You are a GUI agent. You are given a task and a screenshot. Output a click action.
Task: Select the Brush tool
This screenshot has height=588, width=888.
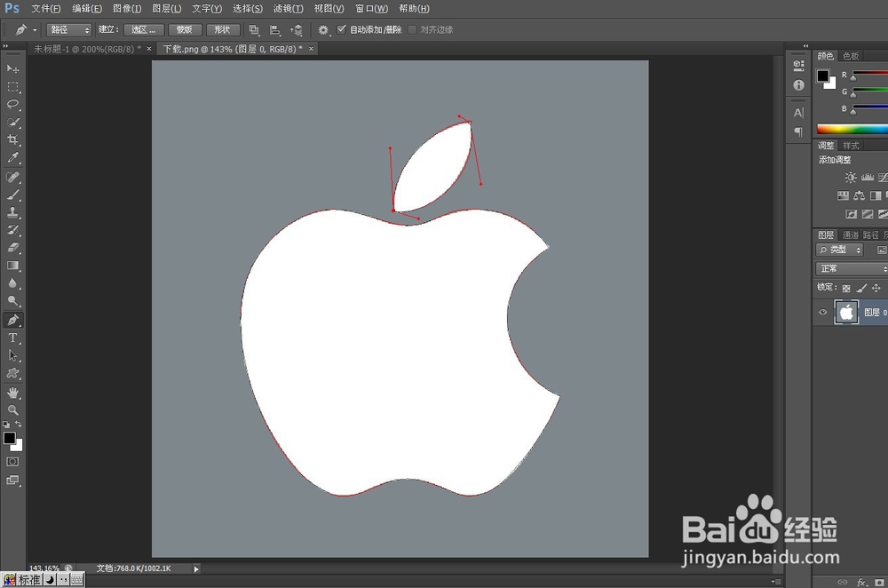(12, 195)
